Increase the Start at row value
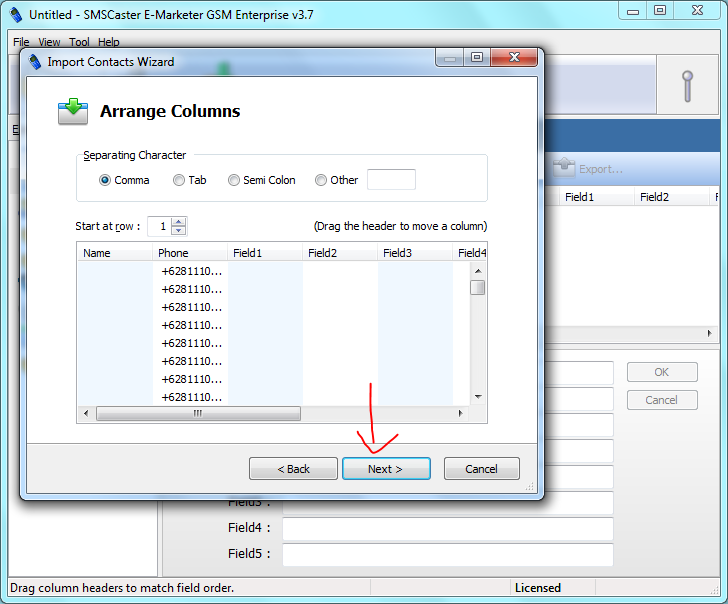 (x=179, y=222)
